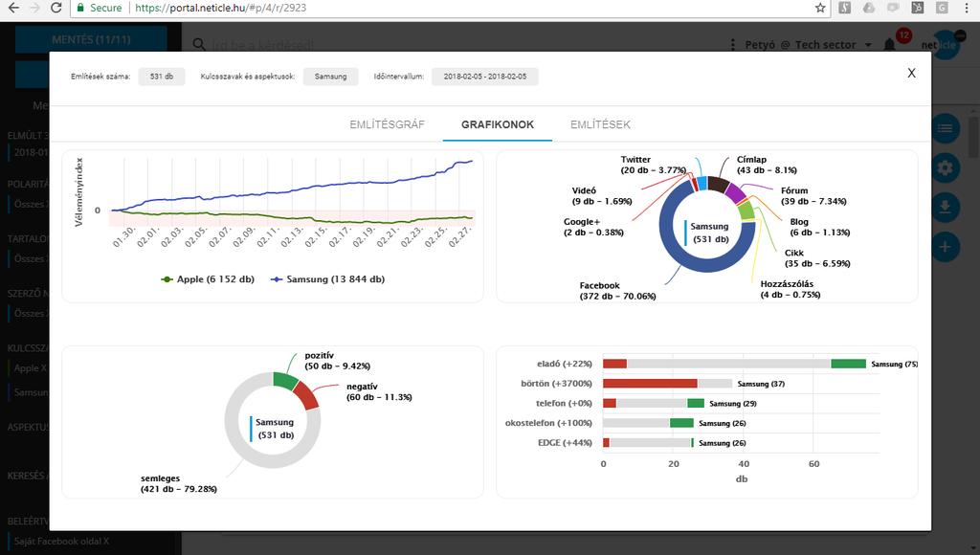Open the Google Drive extension icon
Screen dimensions: 980x555
pos(869,8)
